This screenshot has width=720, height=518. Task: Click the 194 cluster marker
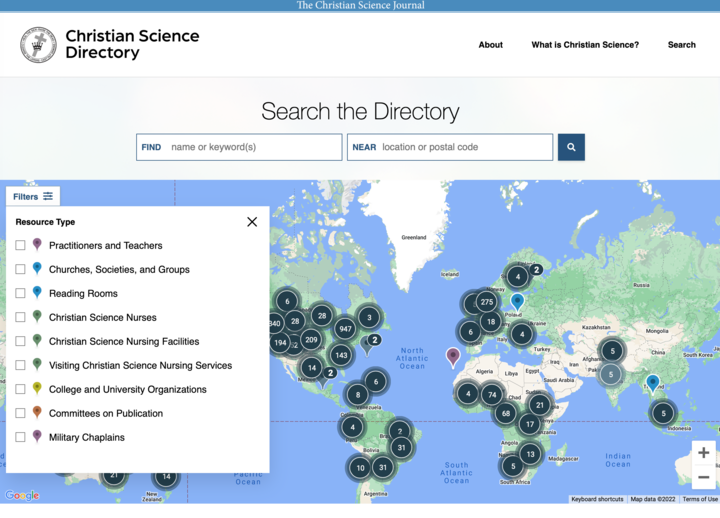pos(280,343)
